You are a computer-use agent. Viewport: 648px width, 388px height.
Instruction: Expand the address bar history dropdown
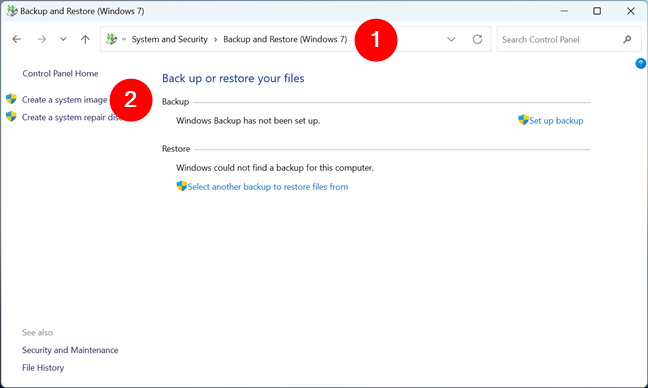point(451,39)
